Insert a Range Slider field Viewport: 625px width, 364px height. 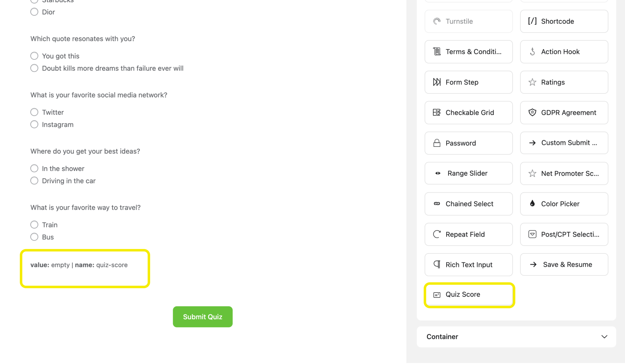pyautogui.click(x=468, y=173)
